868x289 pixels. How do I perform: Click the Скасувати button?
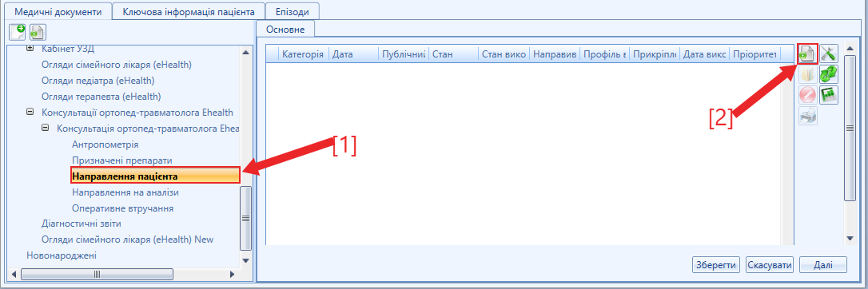pos(770,265)
